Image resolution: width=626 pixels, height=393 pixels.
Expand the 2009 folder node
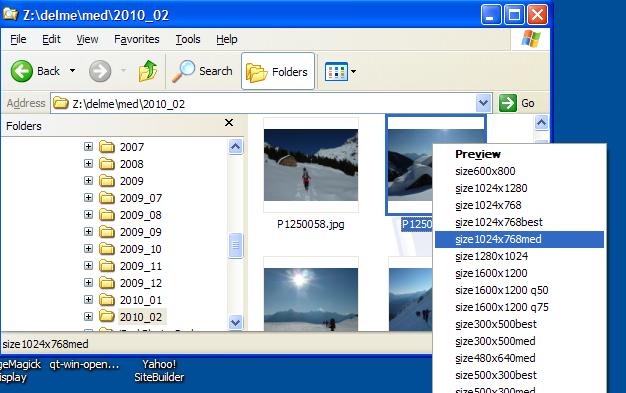click(x=88, y=181)
